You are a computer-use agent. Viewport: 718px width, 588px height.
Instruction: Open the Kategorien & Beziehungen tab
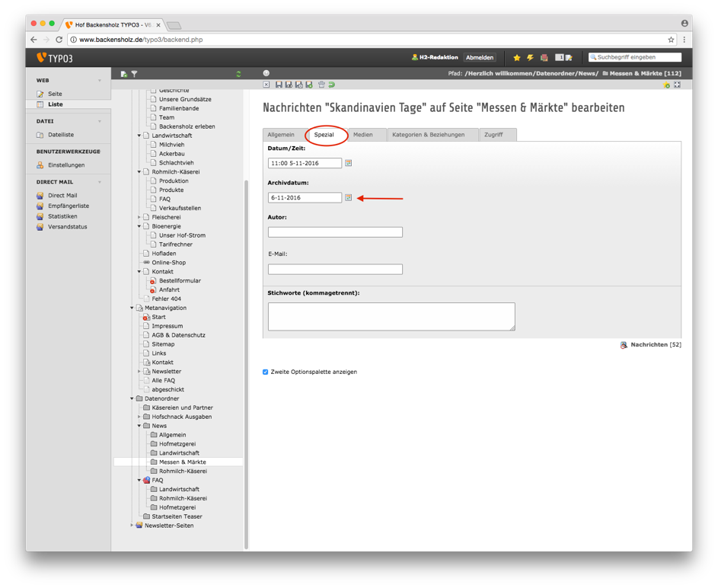(428, 135)
